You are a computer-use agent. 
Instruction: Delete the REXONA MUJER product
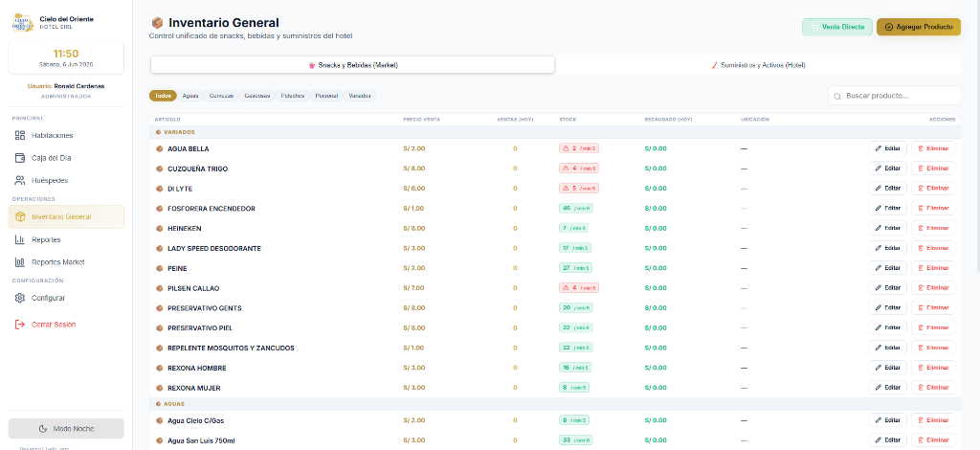click(933, 388)
